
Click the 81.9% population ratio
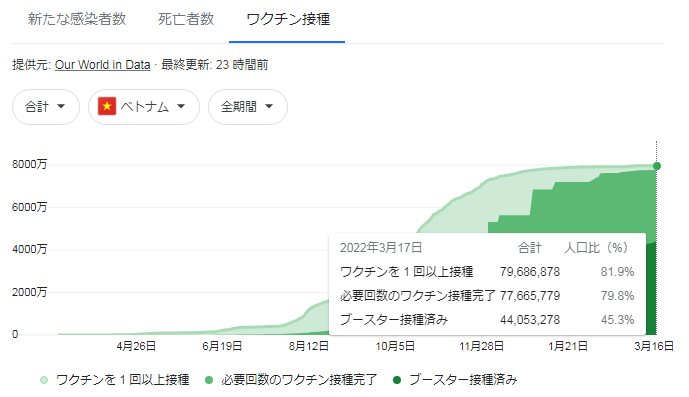tap(617, 272)
